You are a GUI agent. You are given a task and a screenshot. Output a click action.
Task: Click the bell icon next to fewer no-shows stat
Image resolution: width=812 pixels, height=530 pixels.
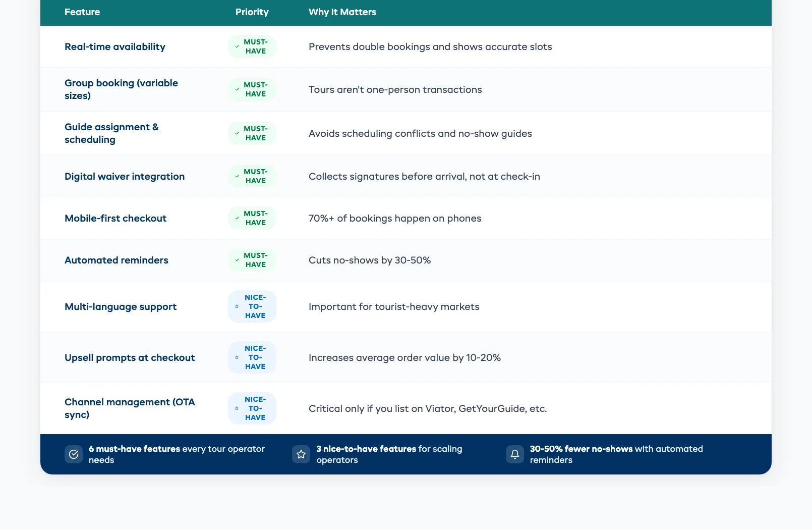(x=515, y=454)
